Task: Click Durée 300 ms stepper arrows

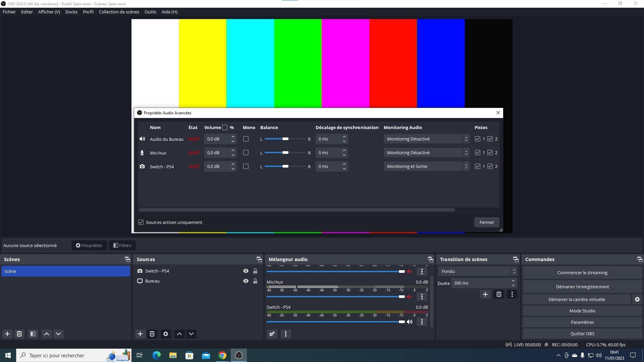Action: coord(513,283)
